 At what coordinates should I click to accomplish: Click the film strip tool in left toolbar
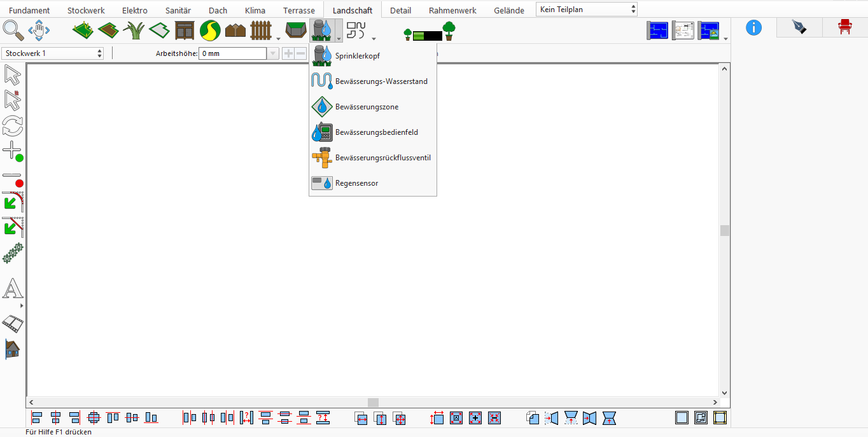click(13, 324)
